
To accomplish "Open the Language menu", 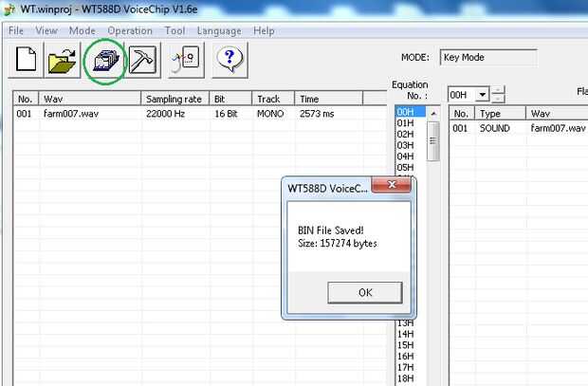I will pos(219,30).
